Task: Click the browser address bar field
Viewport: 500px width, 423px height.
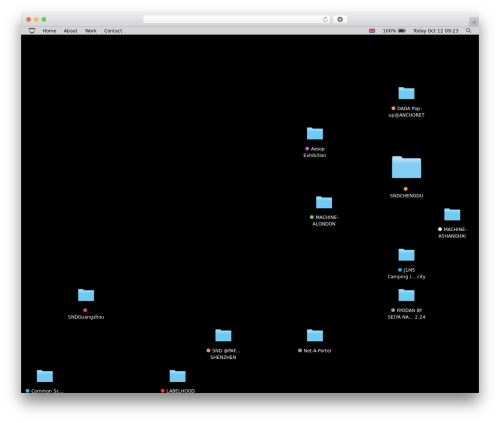Action: [237, 19]
